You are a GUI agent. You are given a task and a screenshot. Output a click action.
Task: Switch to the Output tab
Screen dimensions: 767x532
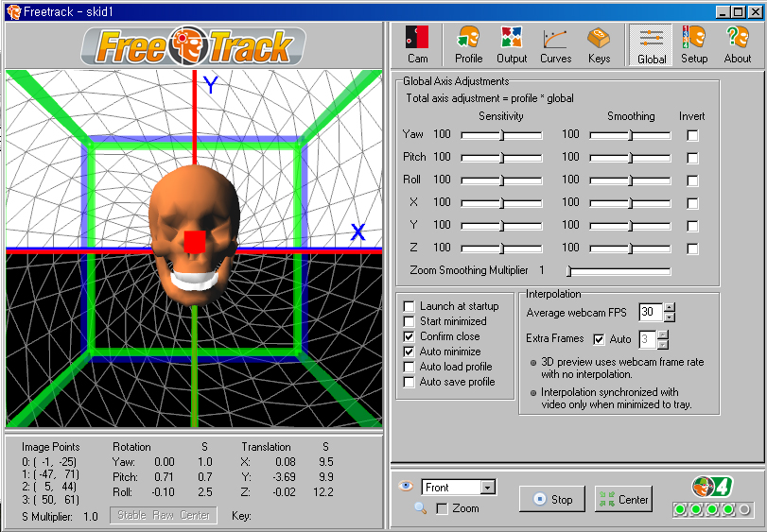point(512,44)
